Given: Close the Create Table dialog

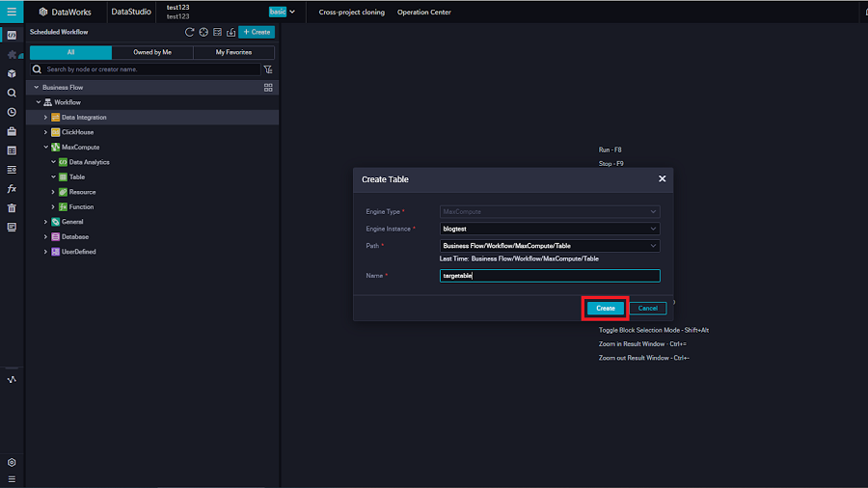Looking at the screenshot, I should [662, 178].
